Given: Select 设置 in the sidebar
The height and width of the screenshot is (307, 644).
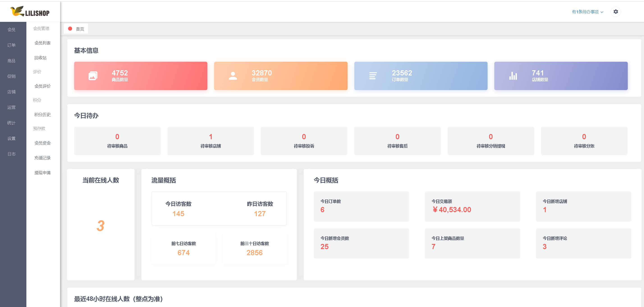Looking at the screenshot, I should click(x=11, y=139).
